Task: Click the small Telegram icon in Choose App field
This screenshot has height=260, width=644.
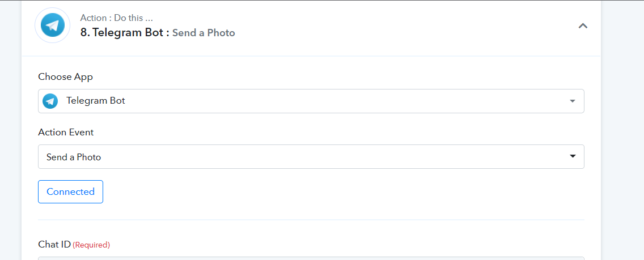Action: 50,101
